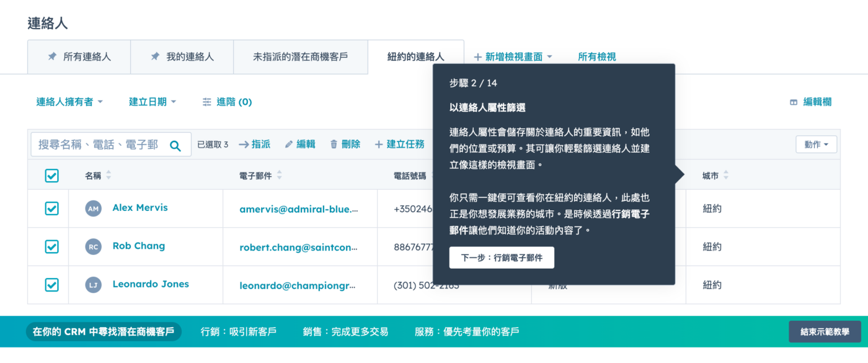868x363 pixels.
Task: Sort by 名稱 column sort arrows
Action: point(109,176)
